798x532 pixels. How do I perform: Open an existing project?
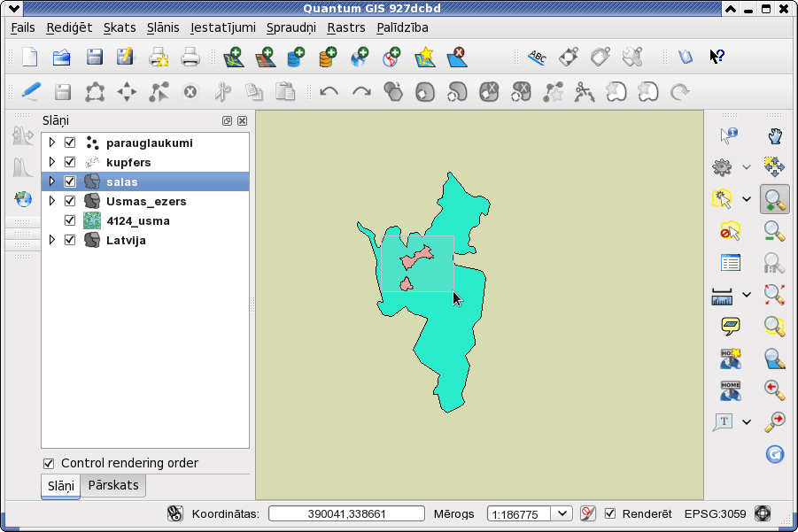[x=62, y=57]
